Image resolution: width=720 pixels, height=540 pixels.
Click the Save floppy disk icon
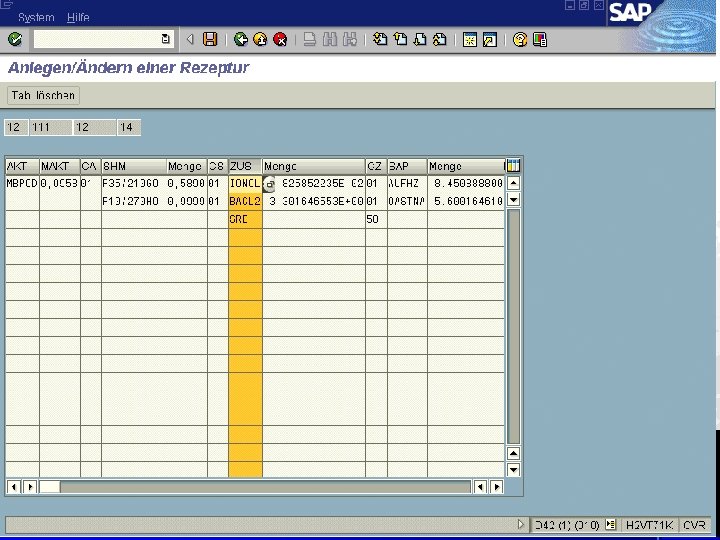(x=210, y=39)
